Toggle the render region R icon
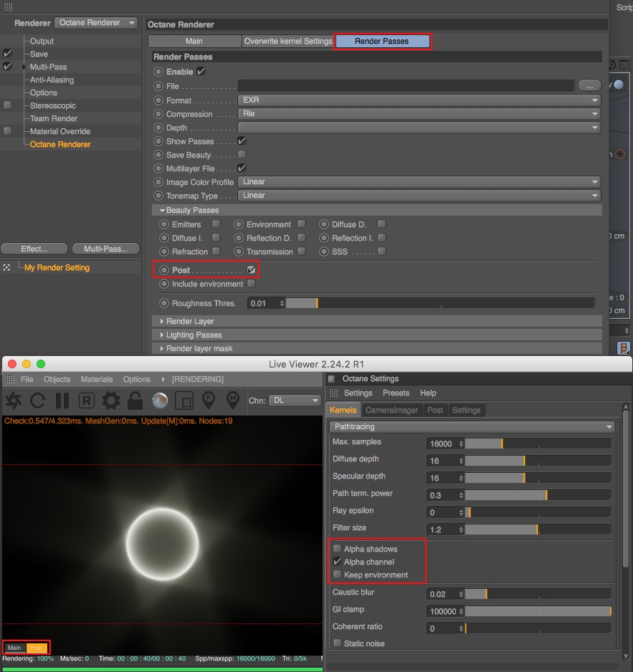633x672 pixels. (87, 400)
